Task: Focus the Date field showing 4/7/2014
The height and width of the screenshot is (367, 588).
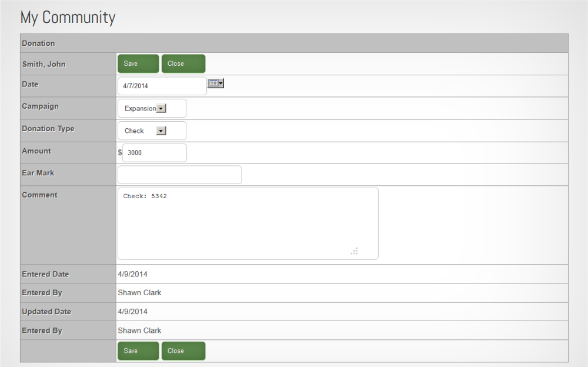Action: pyautogui.click(x=162, y=86)
